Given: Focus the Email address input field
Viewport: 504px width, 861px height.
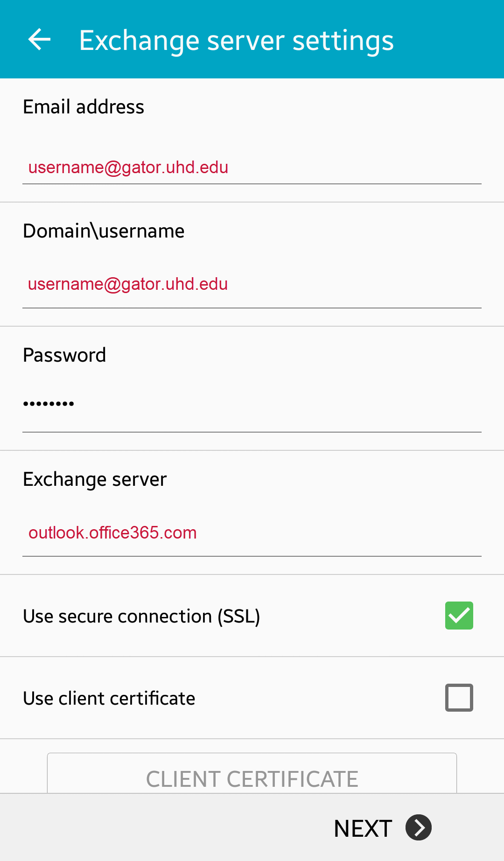Looking at the screenshot, I should (x=252, y=167).
